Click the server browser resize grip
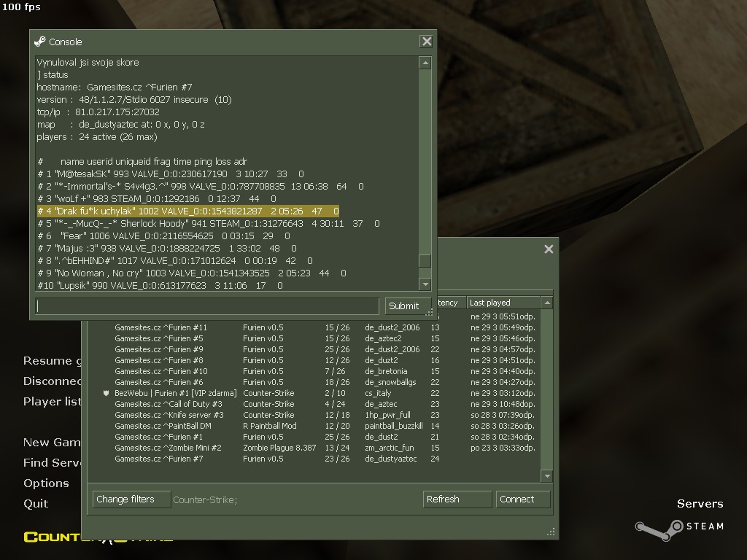The image size is (747, 560). tap(551, 532)
